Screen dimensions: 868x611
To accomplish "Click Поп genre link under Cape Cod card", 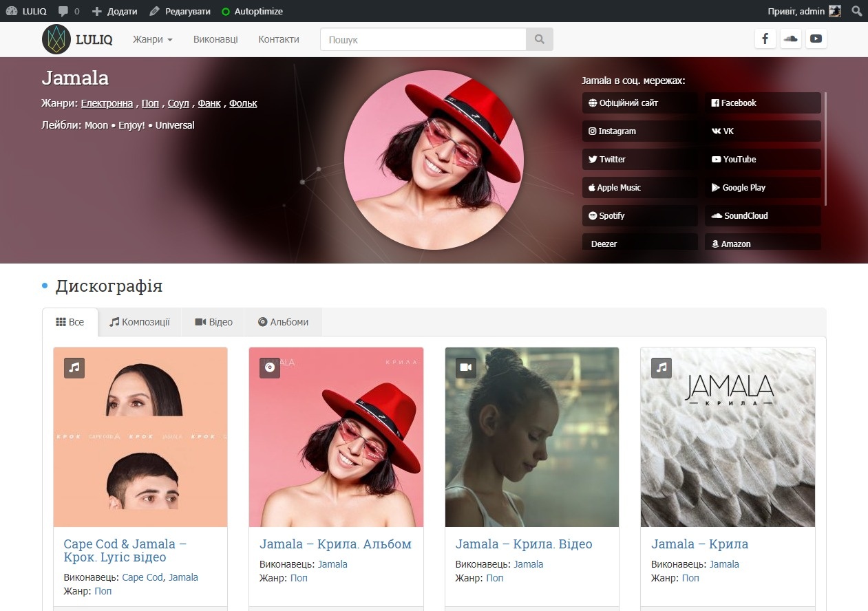I will click(103, 591).
